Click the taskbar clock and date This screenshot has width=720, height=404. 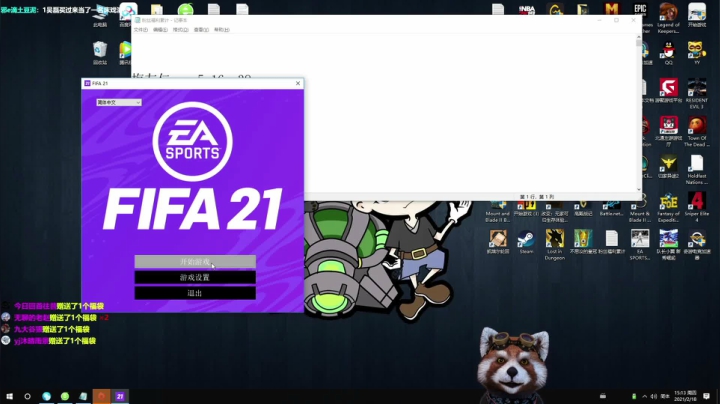tap(685, 396)
